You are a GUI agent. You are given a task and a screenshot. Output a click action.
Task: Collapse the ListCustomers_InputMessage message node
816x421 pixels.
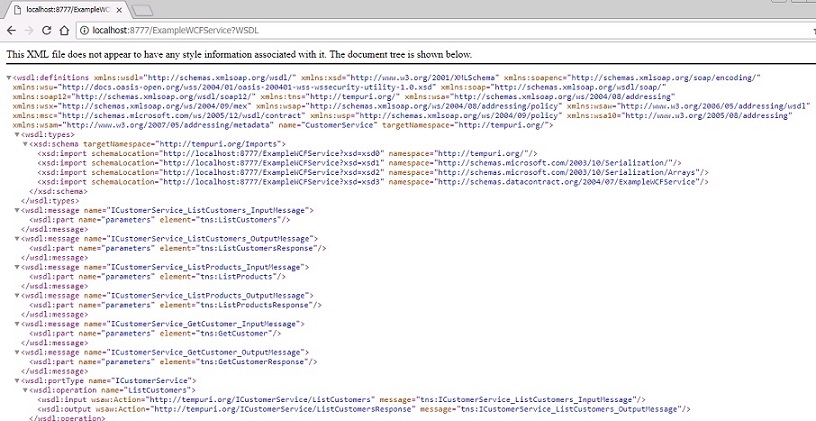tap(17, 211)
